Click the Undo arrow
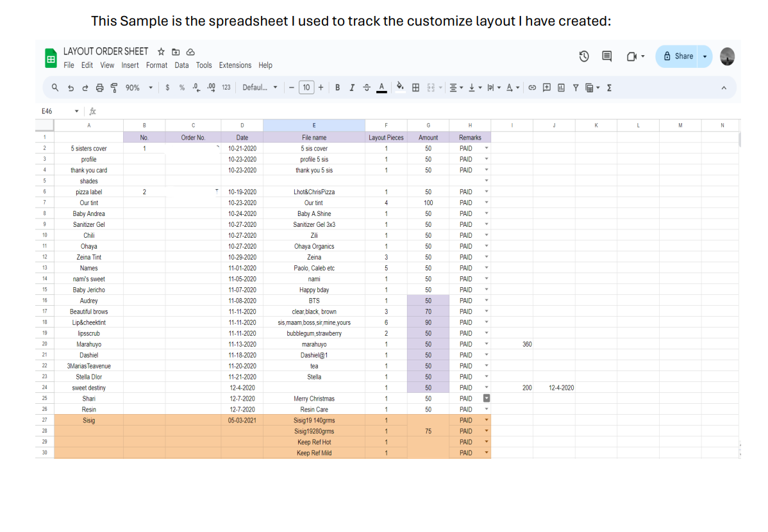 coord(71,88)
